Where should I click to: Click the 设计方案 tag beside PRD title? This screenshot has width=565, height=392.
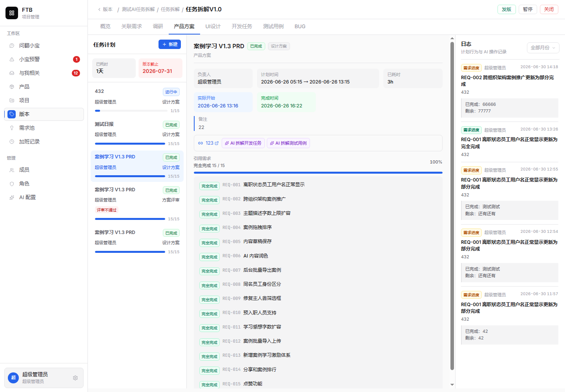[279, 46]
